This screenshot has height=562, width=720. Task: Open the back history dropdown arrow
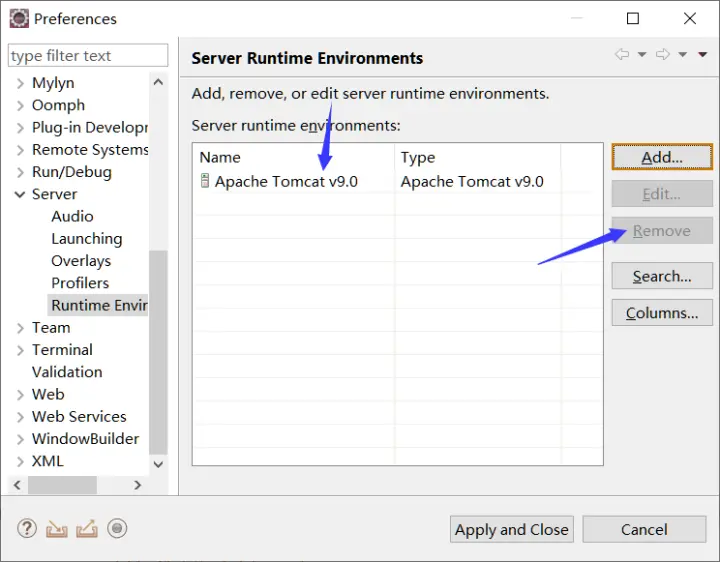(642, 55)
